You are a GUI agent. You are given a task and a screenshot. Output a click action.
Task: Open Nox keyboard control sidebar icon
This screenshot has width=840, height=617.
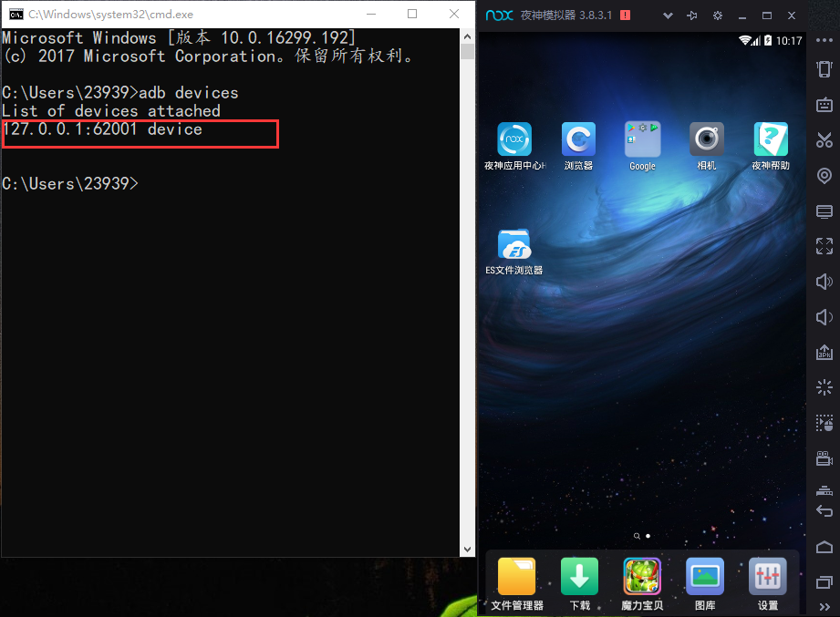(x=824, y=104)
